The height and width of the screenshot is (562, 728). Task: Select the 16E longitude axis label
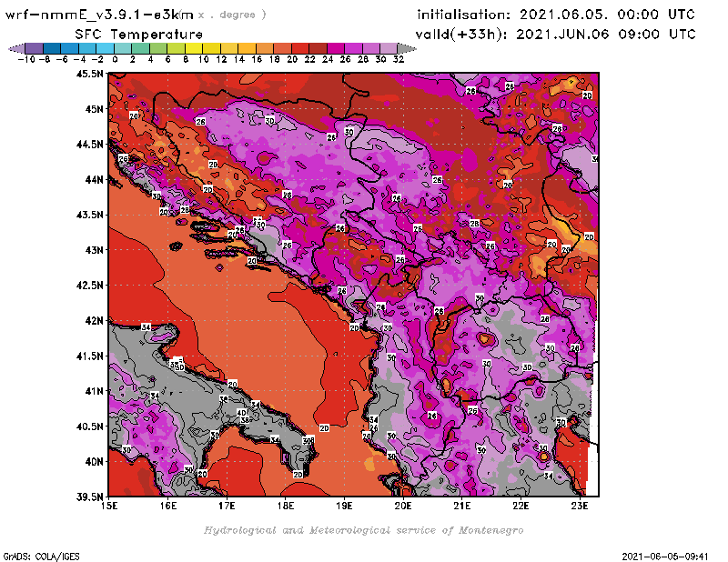(x=168, y=506)
